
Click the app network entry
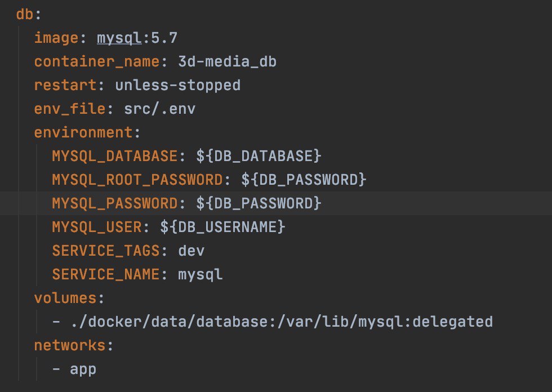click(83, 370)
